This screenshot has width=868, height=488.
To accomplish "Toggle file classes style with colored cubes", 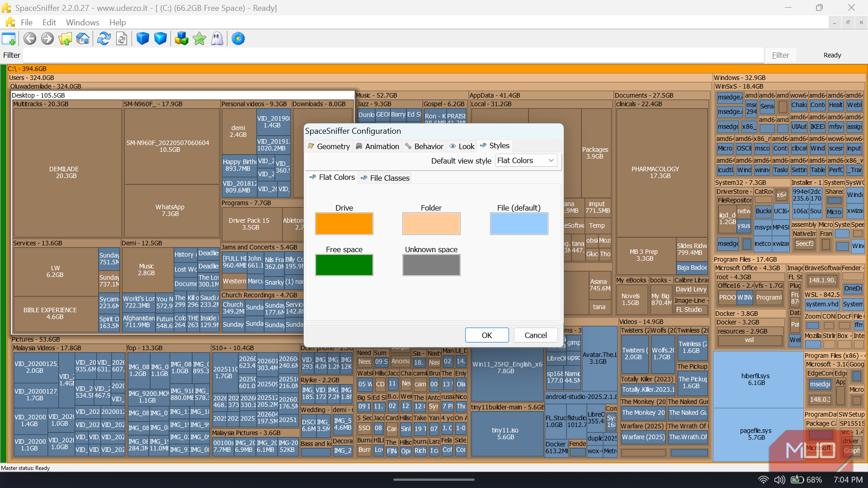I will [x=182, y=39].
